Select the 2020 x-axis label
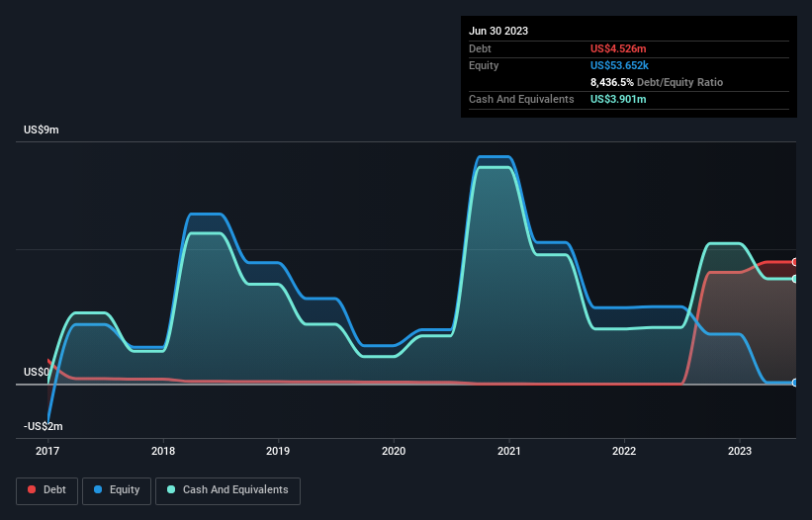Image resolution: width=812 pixels, height=520 pixels. (394, 451)
